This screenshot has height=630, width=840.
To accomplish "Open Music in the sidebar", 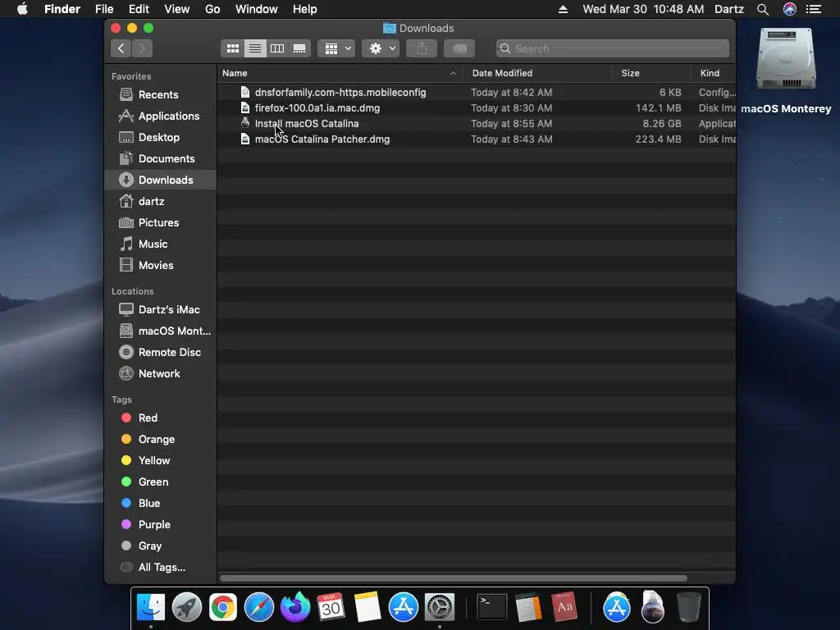I will click(x=160, y=244).
